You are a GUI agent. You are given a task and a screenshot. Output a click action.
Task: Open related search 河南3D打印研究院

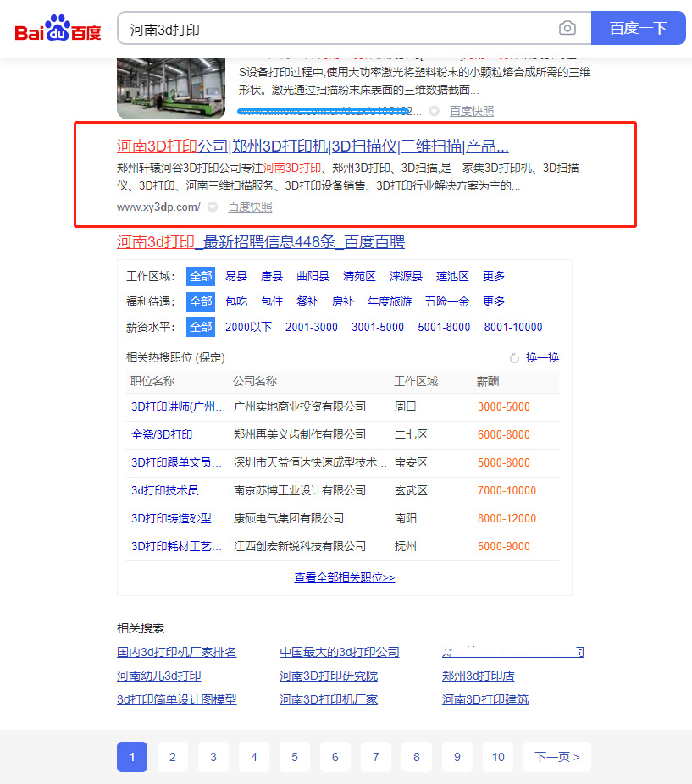coord(329,676)
